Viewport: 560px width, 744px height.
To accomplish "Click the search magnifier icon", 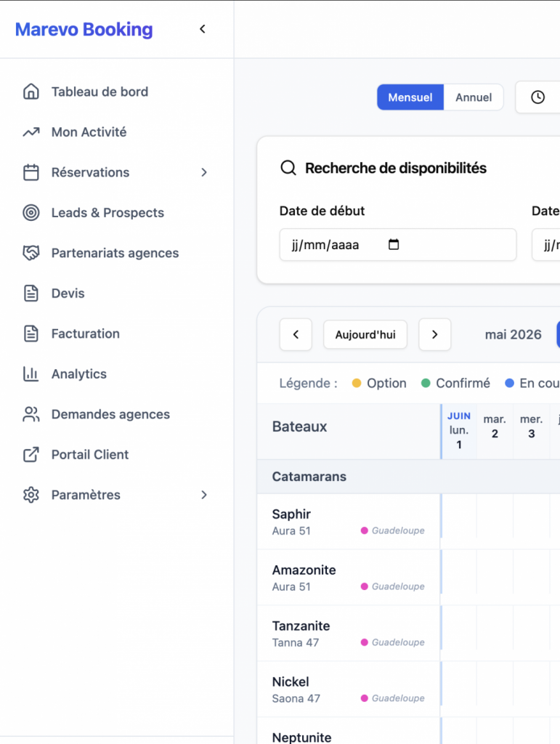I will (x=288, y=168).
